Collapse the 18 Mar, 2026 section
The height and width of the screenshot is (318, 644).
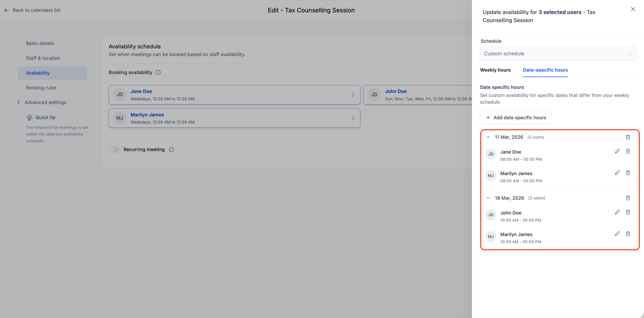pyautogui.click(x=488, y=198)
